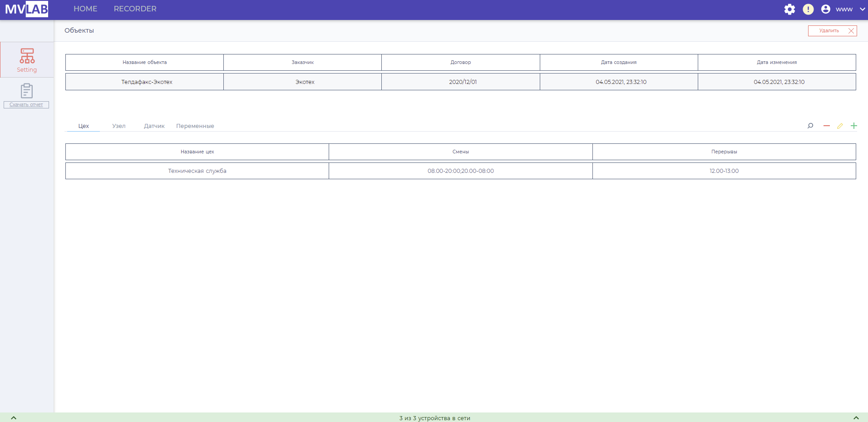Expand the www user dropdown arrow
The height and width of the screenshot is (422, 868).
point(862,10)
